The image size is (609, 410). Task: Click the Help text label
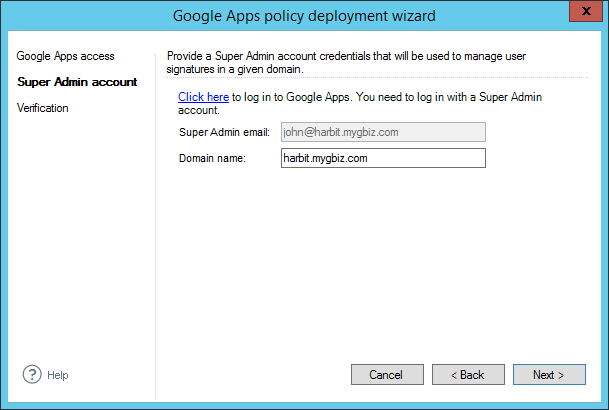click(57, 375)
